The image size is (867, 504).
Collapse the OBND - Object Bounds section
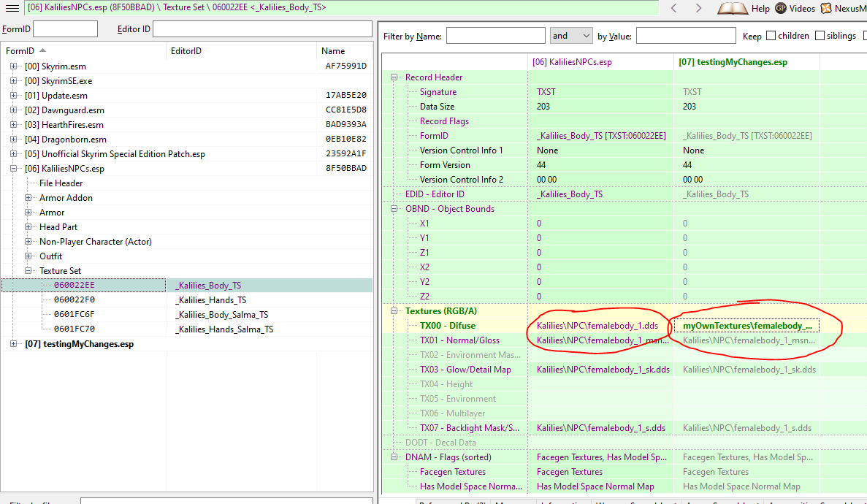tap(394, 209)
